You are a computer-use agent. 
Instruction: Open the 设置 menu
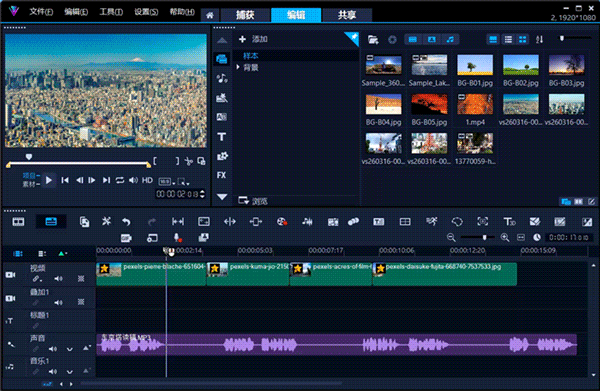(x=146, y=11)
